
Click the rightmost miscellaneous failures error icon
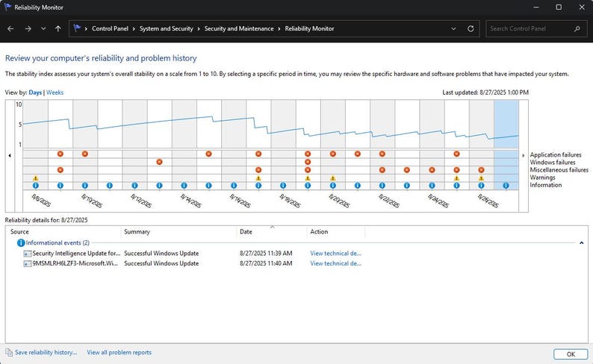click(x=481, y=170)
